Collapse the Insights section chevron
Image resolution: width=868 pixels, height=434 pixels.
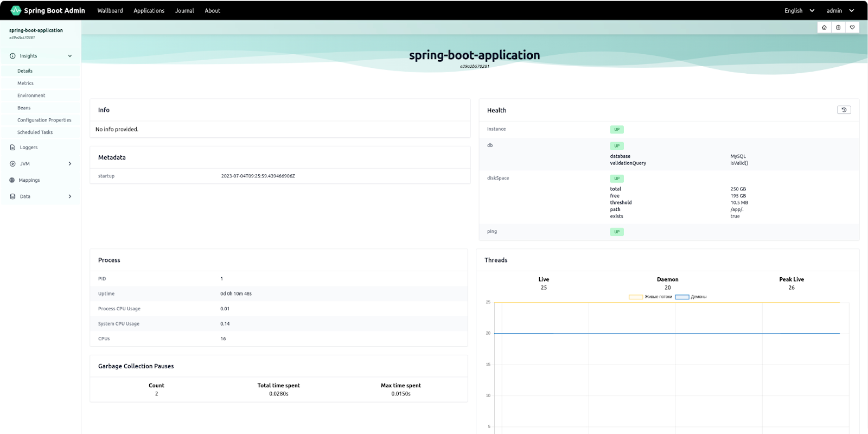(x=70, y=56)
